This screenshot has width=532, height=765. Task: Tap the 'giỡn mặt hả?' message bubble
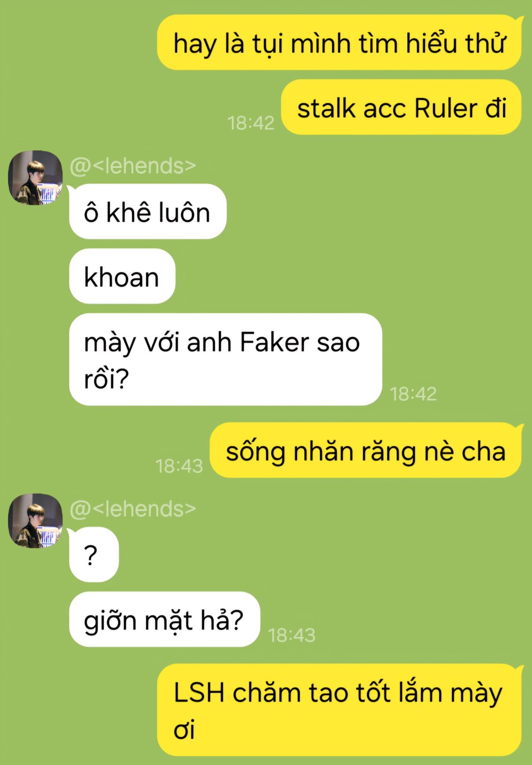click(x=164, y=619)
